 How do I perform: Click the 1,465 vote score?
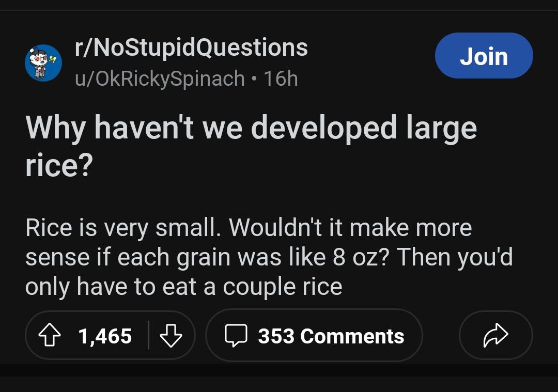[x=105, y=336]
